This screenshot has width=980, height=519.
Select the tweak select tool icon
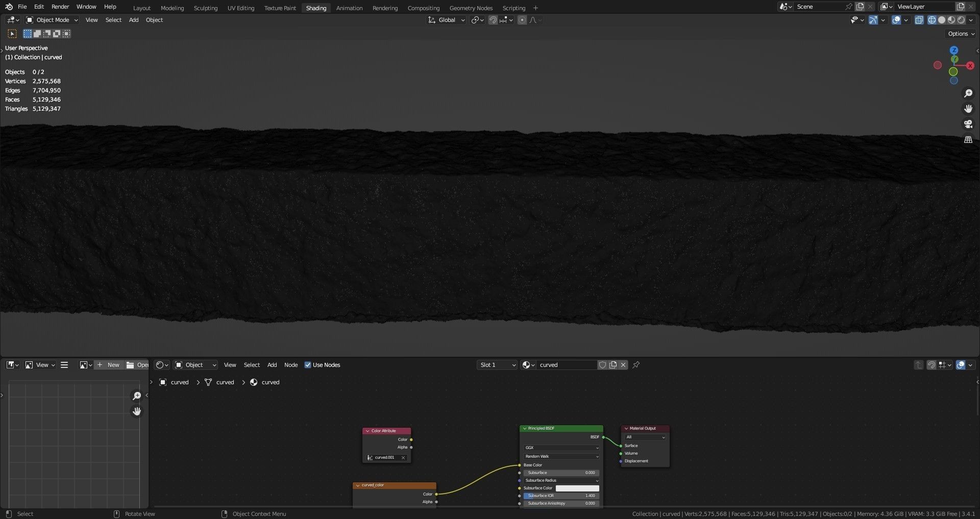12,34
